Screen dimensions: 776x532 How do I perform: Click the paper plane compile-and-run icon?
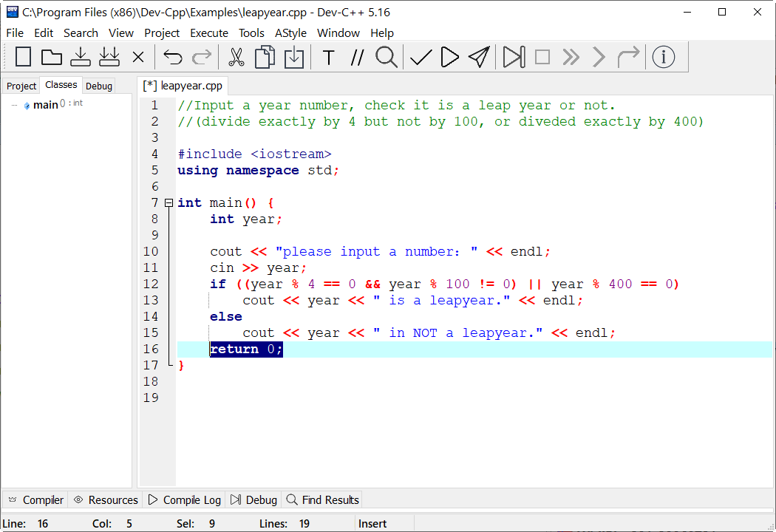[x=479, y=57]
